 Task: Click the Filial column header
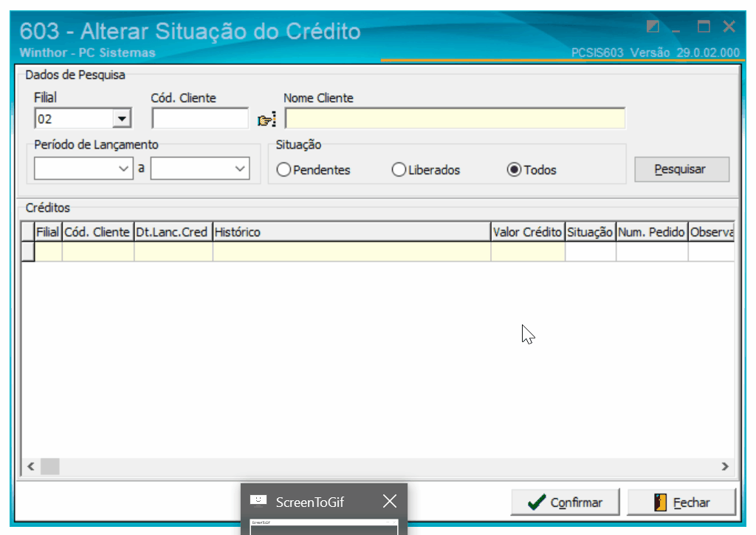pyautogui.click(x=48, y=232)
